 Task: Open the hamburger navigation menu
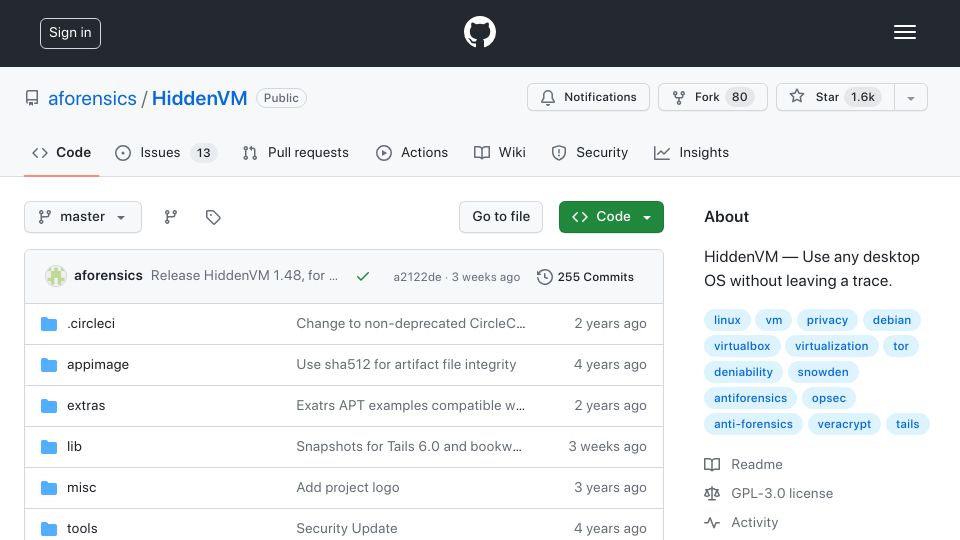pyautogui.click(x=904, y=32)
